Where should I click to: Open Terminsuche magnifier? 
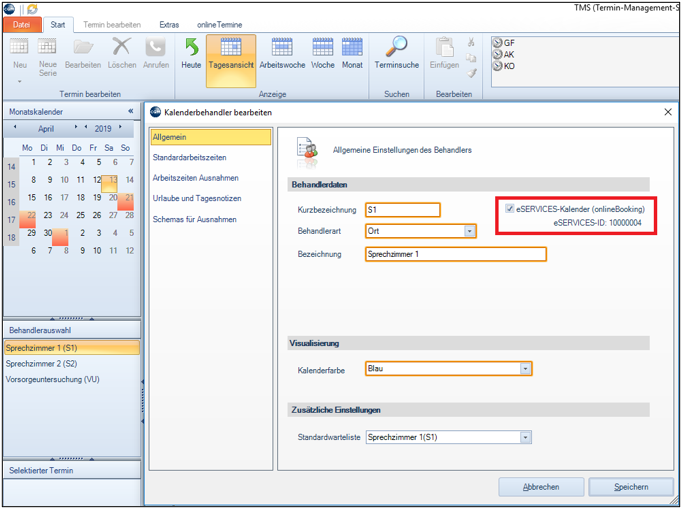click(x=397, y=46)
